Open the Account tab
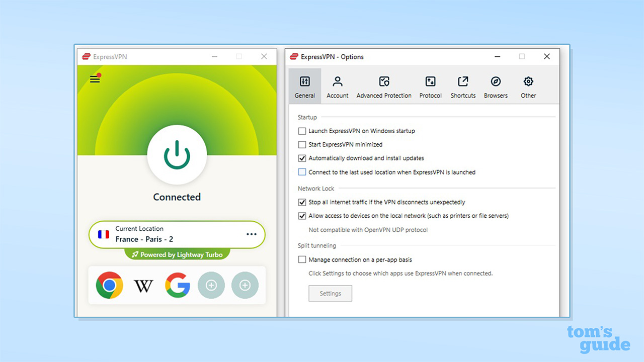Image resolution: width=644 pixels, height=362 pixels. point(338,86)
